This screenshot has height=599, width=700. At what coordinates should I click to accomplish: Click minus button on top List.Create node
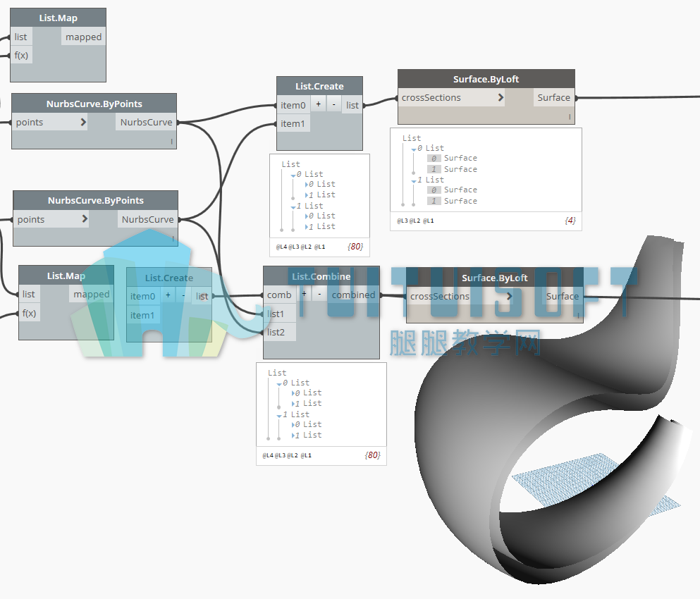(x=334, y=104)
